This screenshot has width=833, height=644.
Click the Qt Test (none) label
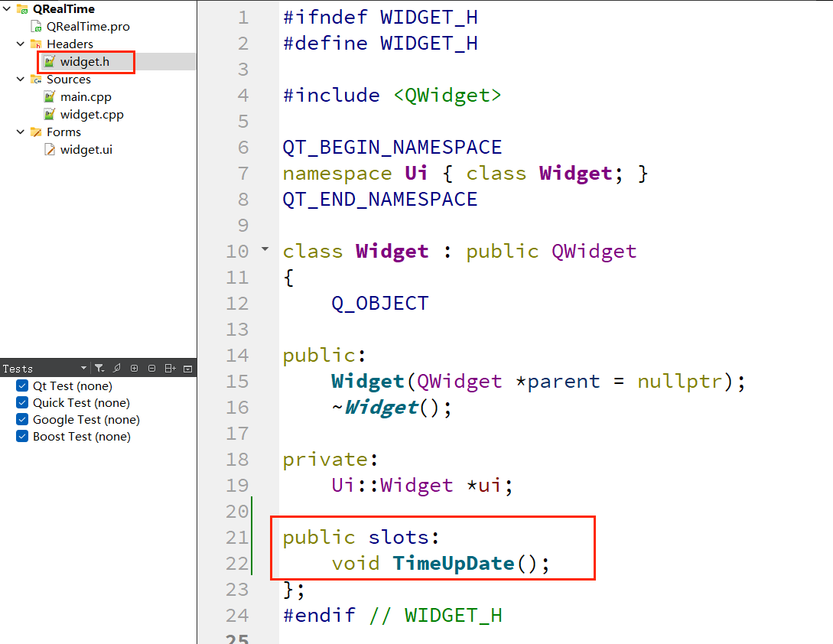tap(73, 385)
